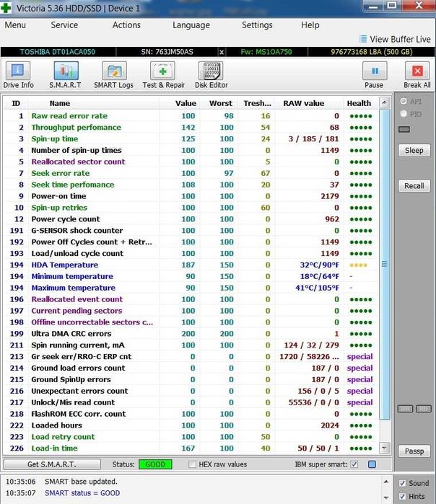Select the Spin-up time row
436x504 pixels.
[191, 139]
